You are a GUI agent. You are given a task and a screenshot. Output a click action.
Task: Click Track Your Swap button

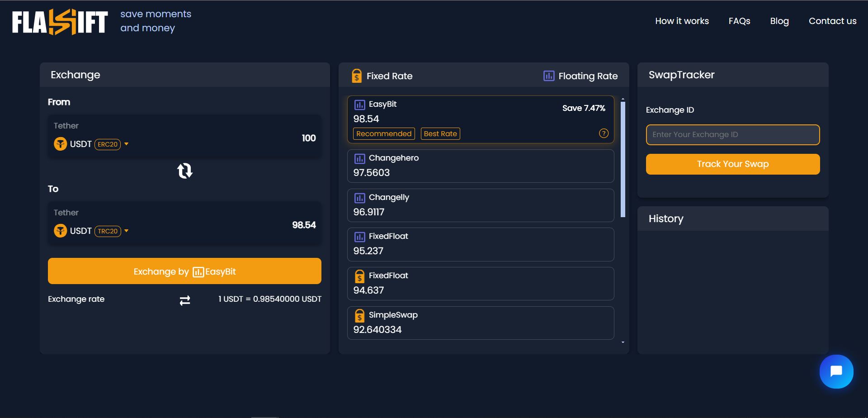(733, 164)
